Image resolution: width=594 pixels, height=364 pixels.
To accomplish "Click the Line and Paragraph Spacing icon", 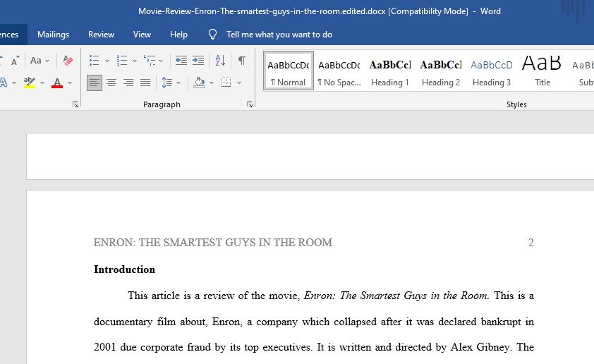I will tap(166, 83).
